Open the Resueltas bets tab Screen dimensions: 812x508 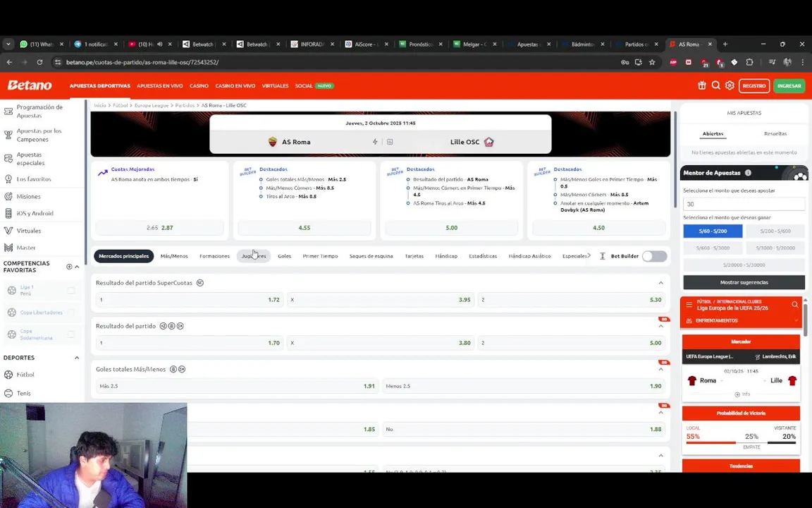(775, 134)
